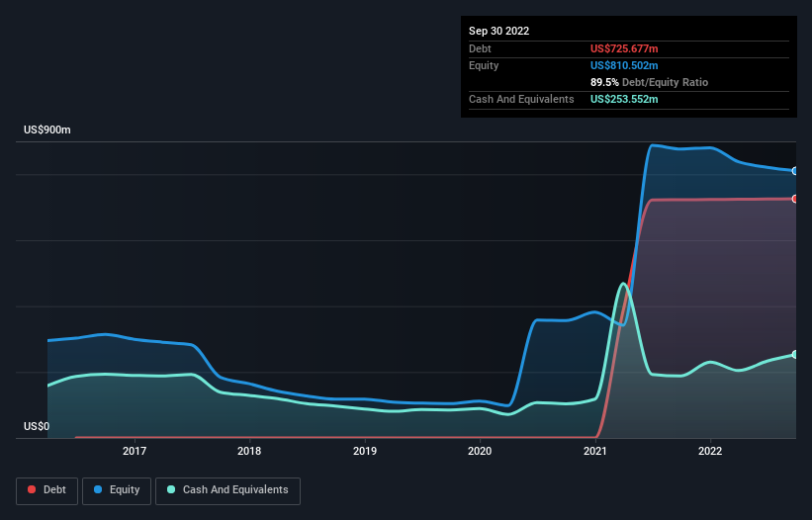The height and width of the screenshot is (520, 812).
Task: Click the tooltip Cash And Equivalents label
Action: point(521,99)
